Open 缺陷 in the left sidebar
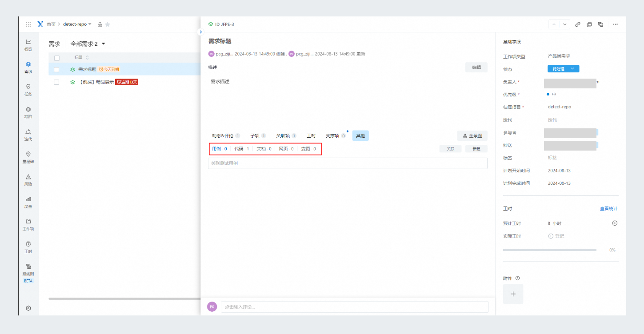 (x=28, y=112)
